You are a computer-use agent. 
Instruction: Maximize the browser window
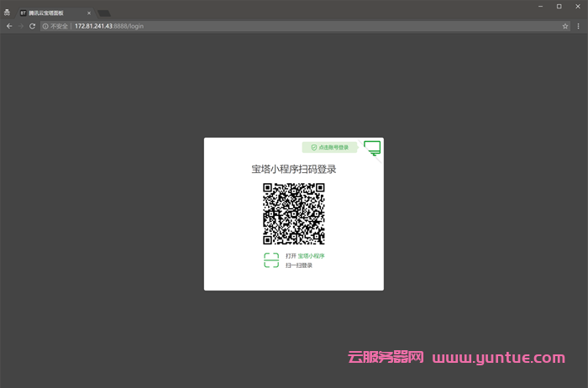559,6
